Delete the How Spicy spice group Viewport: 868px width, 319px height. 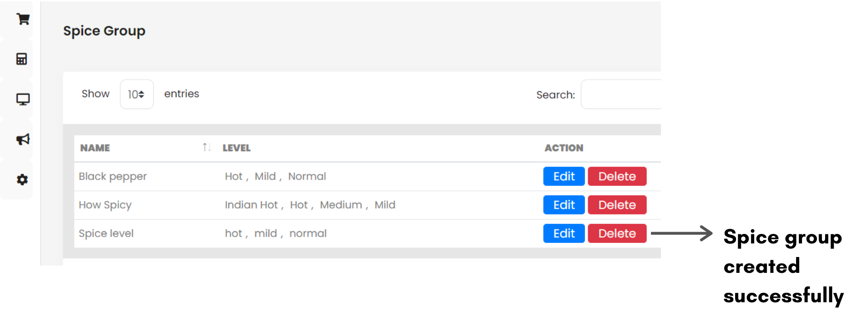pyautogui.click(x=617, y=205)
